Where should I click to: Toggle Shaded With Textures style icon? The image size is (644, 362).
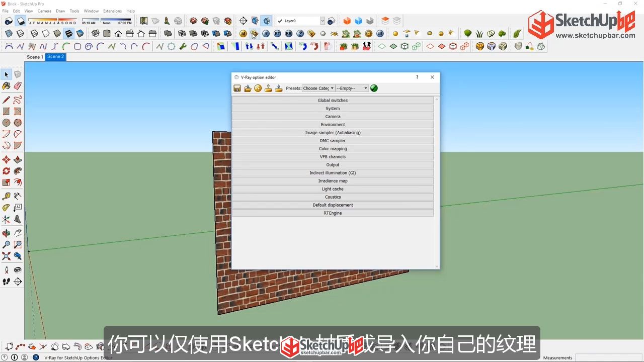(68, 34)
